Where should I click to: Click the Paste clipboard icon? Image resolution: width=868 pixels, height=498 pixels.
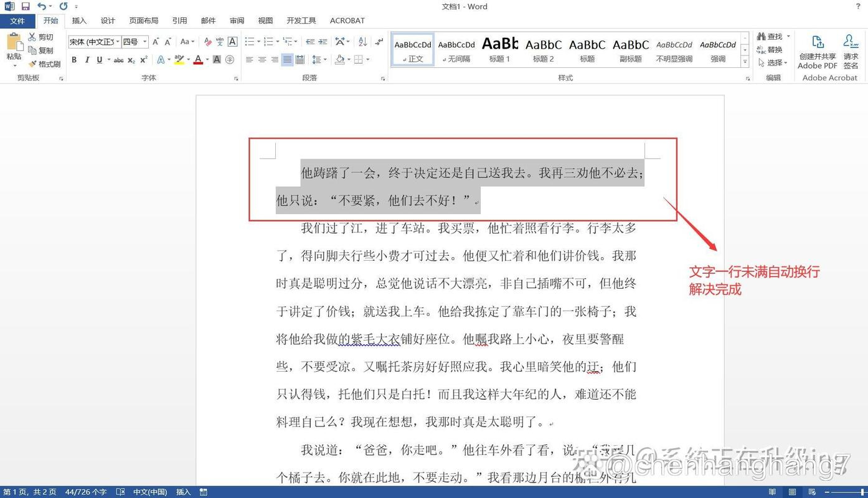(x=14, y=42)
